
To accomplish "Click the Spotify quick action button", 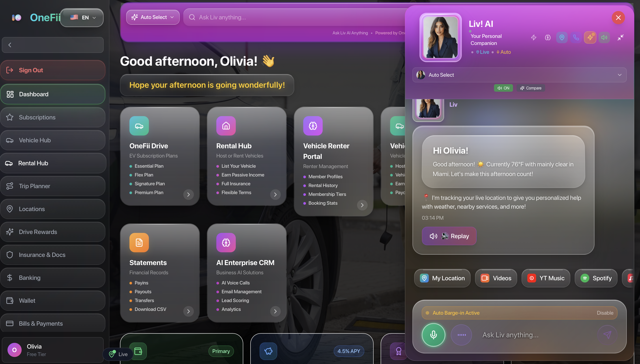I will (x=596, y=278).
